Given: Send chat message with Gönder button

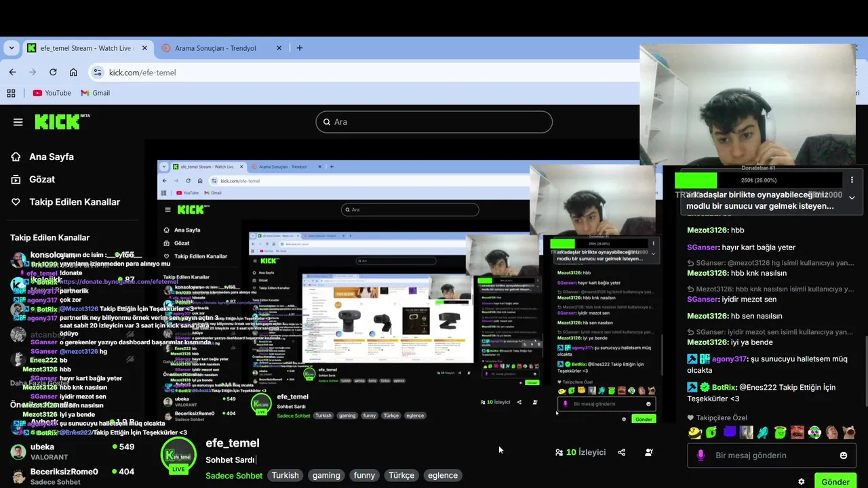Looking at the screenshot, I should (x=835, y=482).
